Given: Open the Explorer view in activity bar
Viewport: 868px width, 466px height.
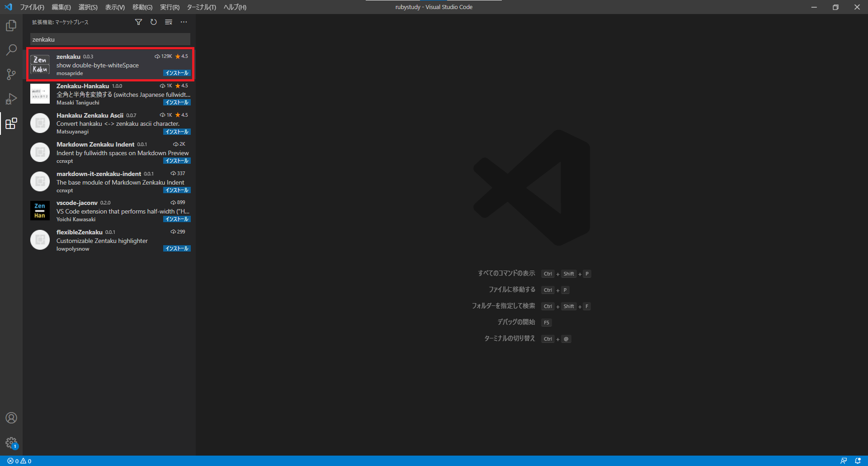Looking at the screenshot, I should (x=11, y=26).
